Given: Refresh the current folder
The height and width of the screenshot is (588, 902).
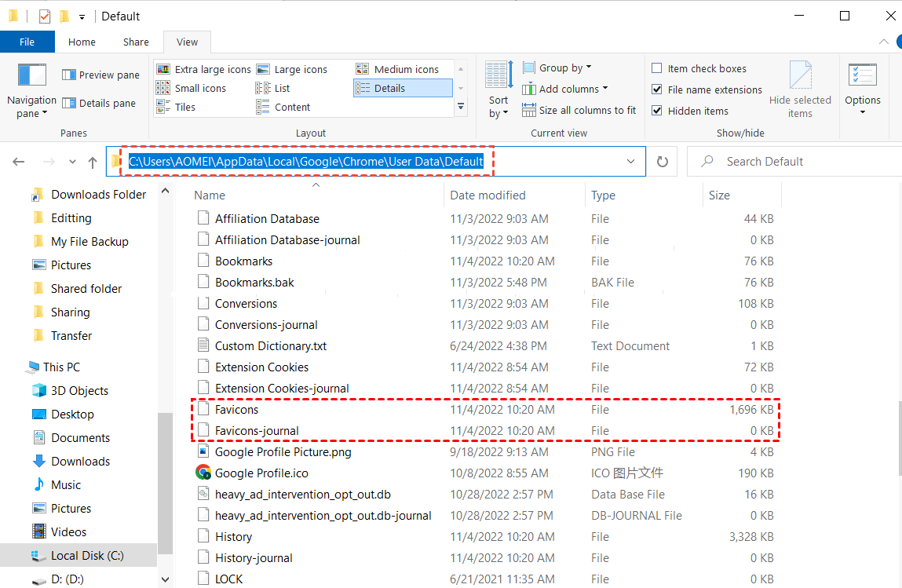Looking at the screenshot, I should point(662,161).
